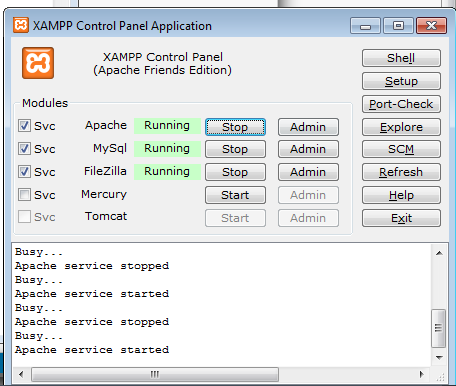Image resolution: width=456 pixels, height=386 pixels.
Task: Minimize the XAMPP Control Panel window
Action: 365,26
